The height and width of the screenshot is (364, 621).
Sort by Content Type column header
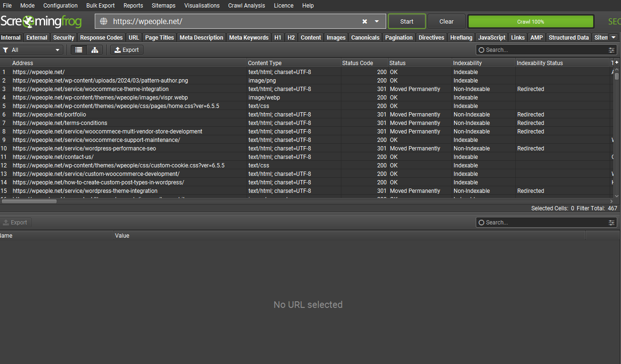point(294,63)
